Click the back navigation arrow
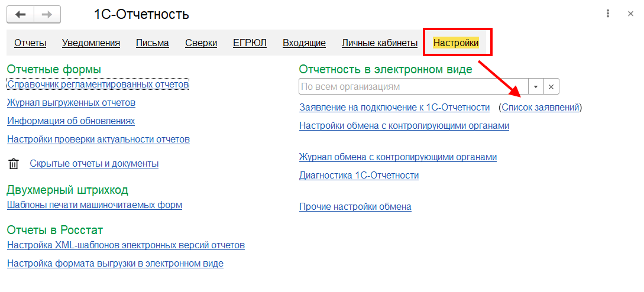 (x=21, y=14)
